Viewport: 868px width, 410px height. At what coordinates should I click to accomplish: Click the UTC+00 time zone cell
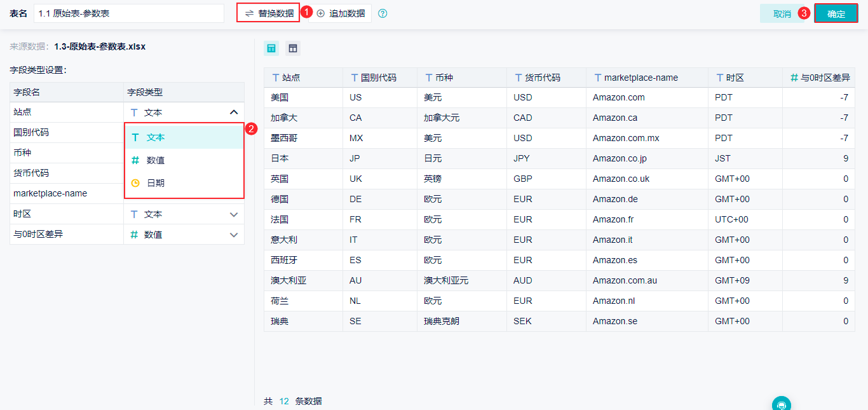(x=745, y=219)
